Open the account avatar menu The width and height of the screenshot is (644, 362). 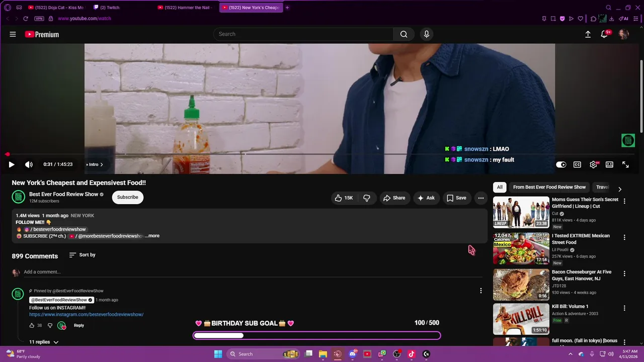click(624, 34)
